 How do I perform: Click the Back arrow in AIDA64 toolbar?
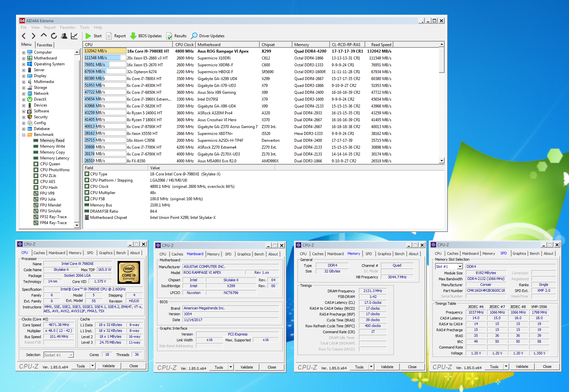(x=24, y=36)
